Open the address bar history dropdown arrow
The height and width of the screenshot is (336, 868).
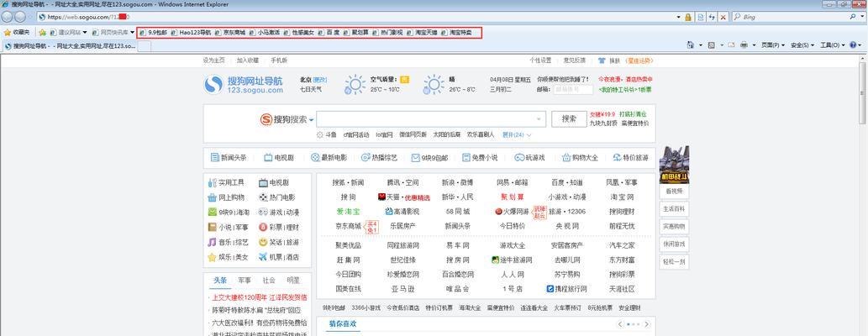679,17
